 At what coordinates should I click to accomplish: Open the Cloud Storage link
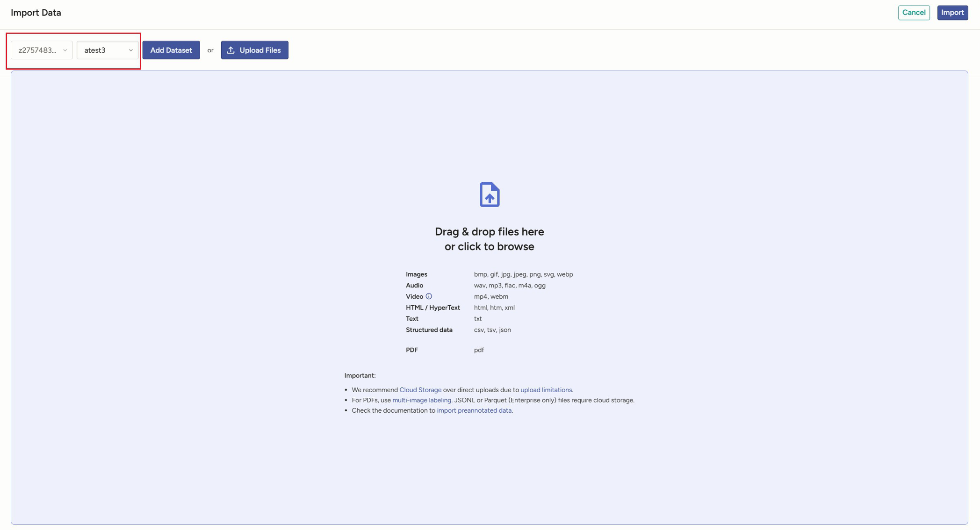(420, 390)
